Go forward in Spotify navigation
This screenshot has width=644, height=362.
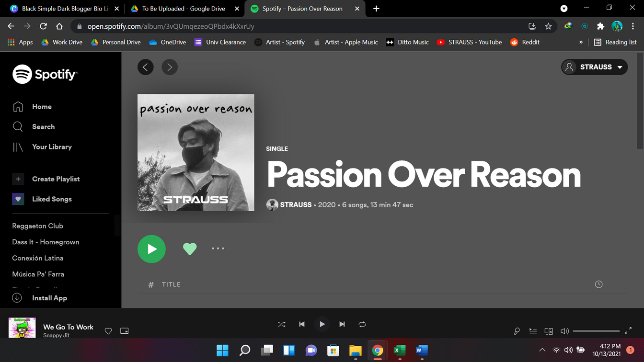(170, 67)
